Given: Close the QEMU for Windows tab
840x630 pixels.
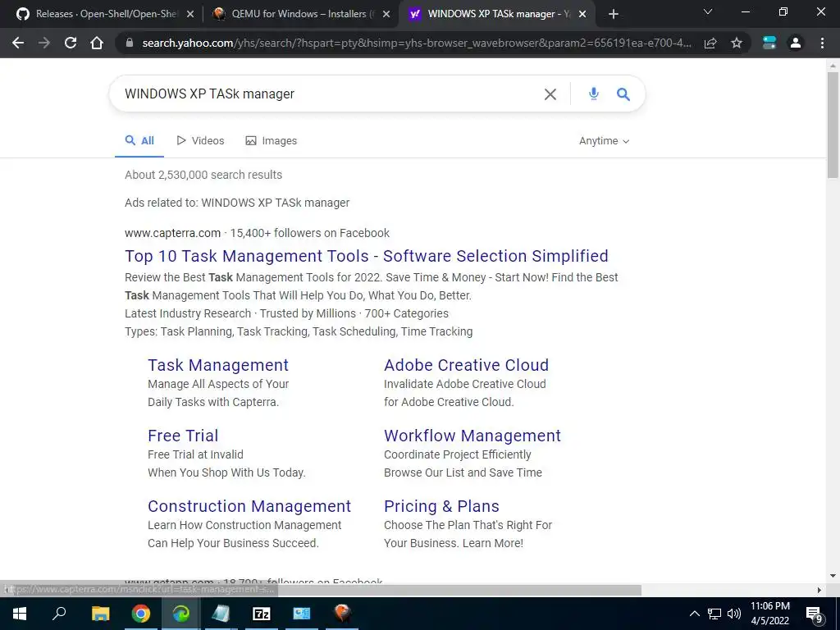Looking at the screenshot, I should pos(386,14).
